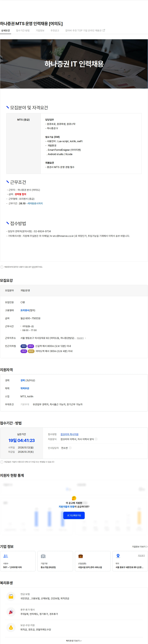Switch to the 접수기간·방법 tab
Screen dimensions: 148x644
(23, 30)
